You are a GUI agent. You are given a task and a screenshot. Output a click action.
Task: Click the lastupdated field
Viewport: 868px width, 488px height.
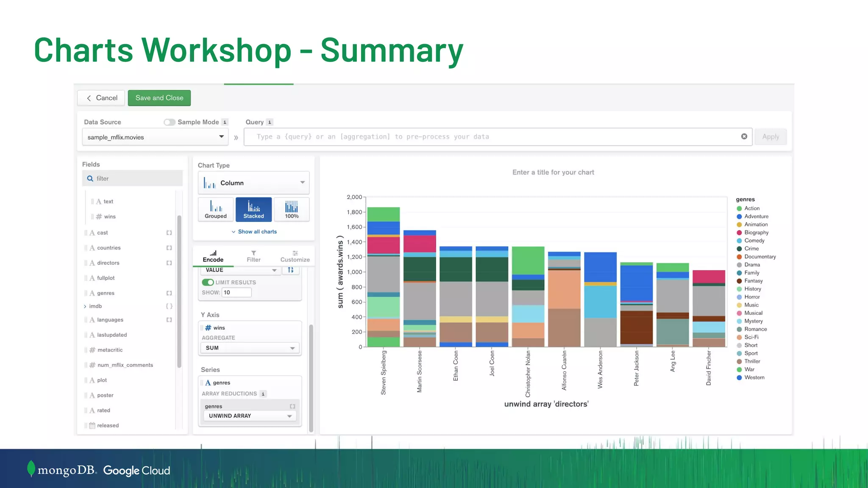pos(112,335)
